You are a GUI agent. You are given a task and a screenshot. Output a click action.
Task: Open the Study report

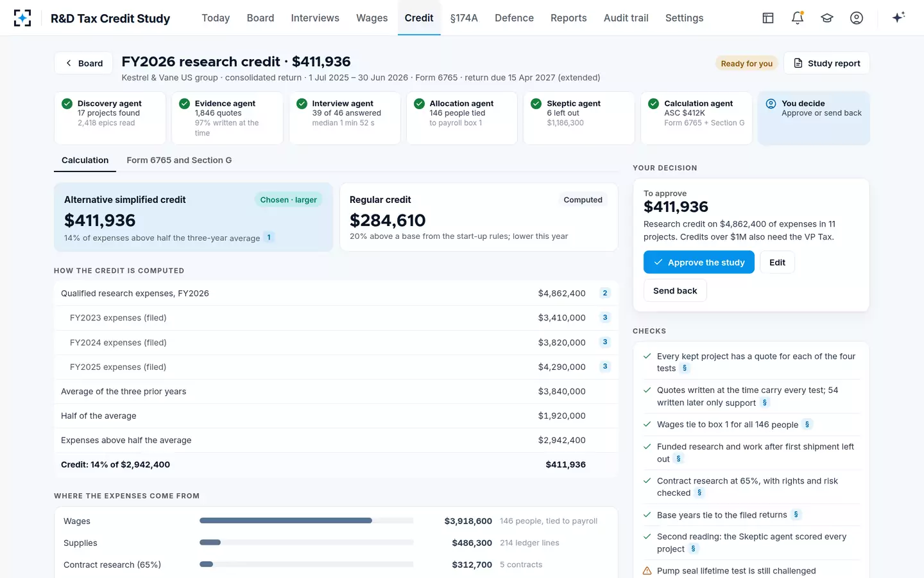(826, 63)
